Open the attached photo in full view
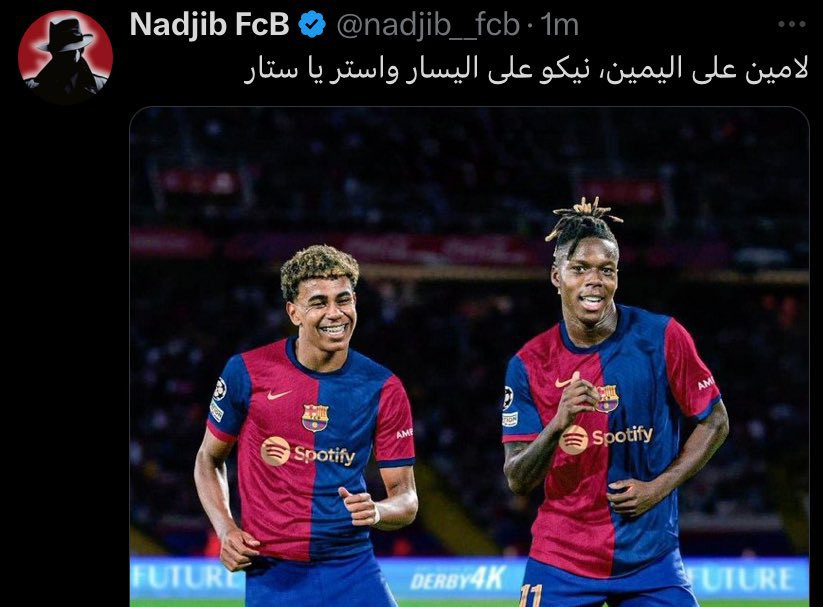The image size is (823, 607). click(x=469, y=357)
